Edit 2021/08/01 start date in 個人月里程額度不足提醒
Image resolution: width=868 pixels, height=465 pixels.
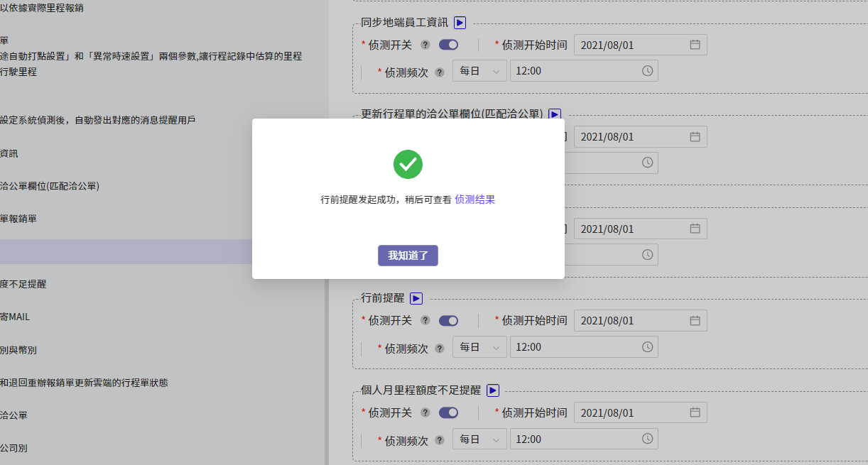tap(640, 412)
